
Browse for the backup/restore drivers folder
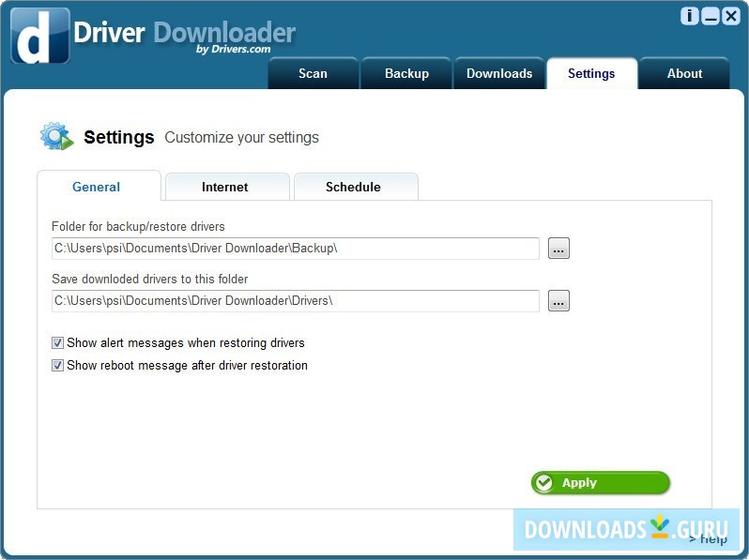coord(558,249)
